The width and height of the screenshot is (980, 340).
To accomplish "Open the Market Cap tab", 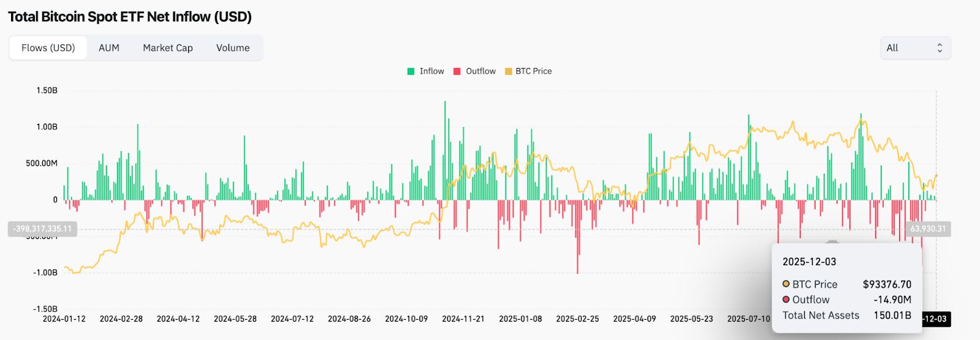I will click(168, 48).
